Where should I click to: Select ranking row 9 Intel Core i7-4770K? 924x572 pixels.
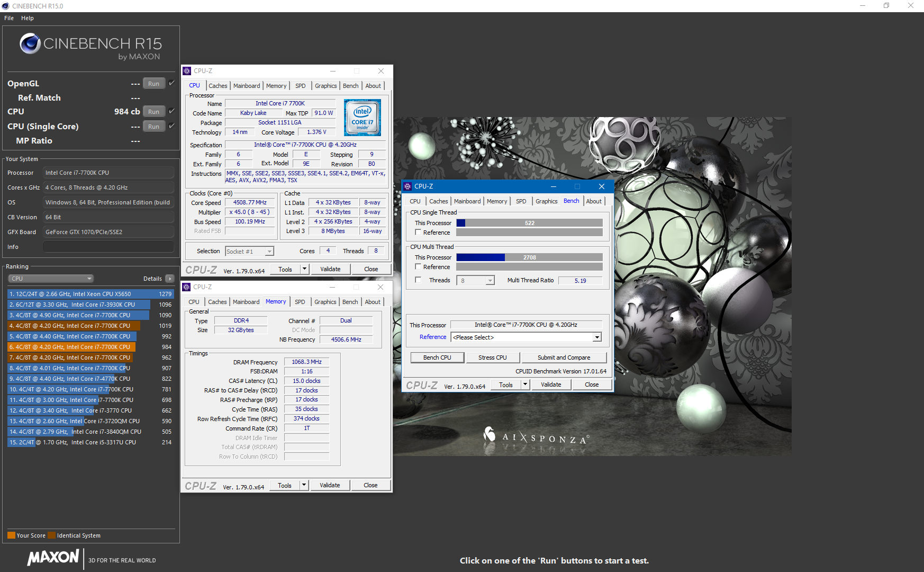point(90,379)
